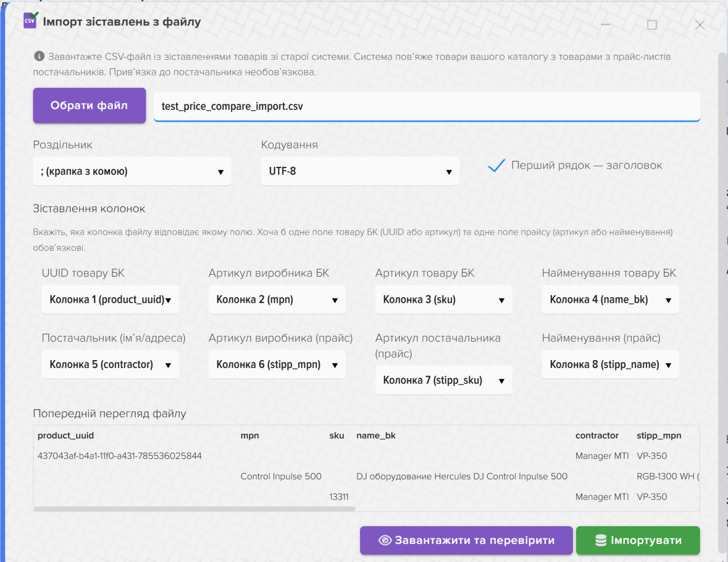Click the RGB-1300 WH cell
This screenshot has height=562, width=728.
pyautogui.click(x=668, y=476)
